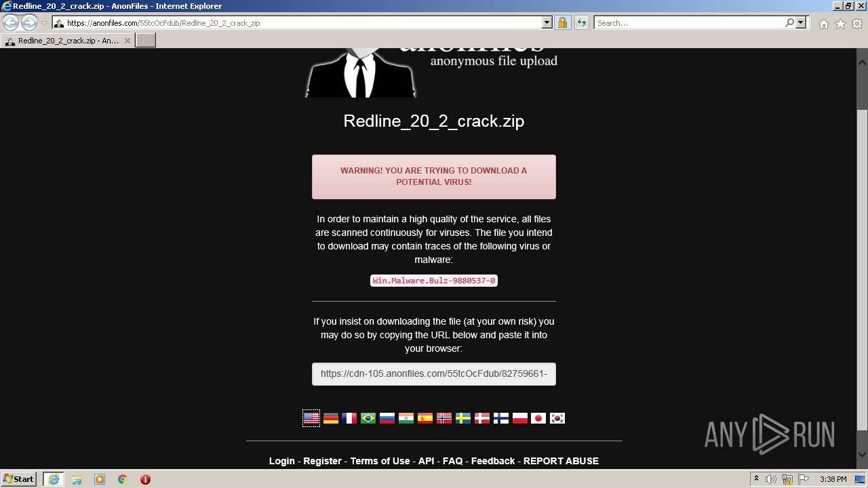This screenshot has height=488, width=868.
Task: Click the cdn-105.anonfiles.com download URL field
Action: tap(434, 373)
